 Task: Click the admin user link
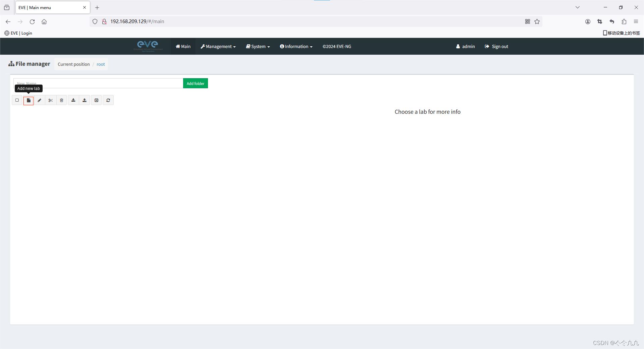466,46
